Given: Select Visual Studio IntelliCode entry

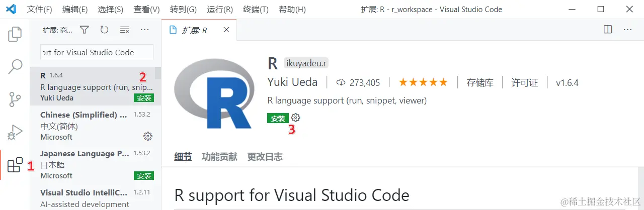Looking at the screenshot, I should 96,197.
